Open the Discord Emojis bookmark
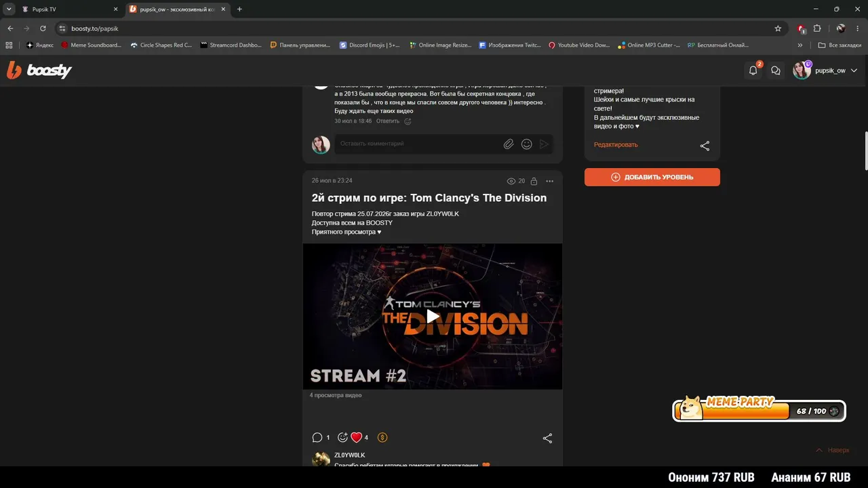Screen dimensions: 868x488 (x=370, y=45)
